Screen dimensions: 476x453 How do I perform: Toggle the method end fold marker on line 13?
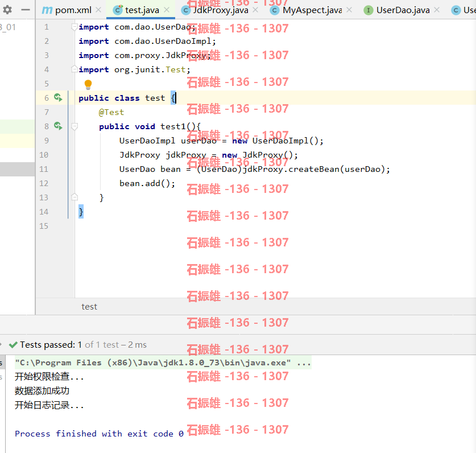coord(74,197)
